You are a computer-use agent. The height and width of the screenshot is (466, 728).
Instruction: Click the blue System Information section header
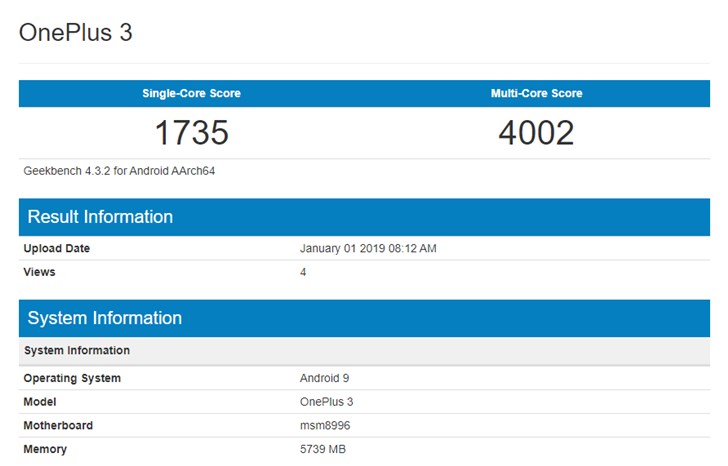pos(364,318)
